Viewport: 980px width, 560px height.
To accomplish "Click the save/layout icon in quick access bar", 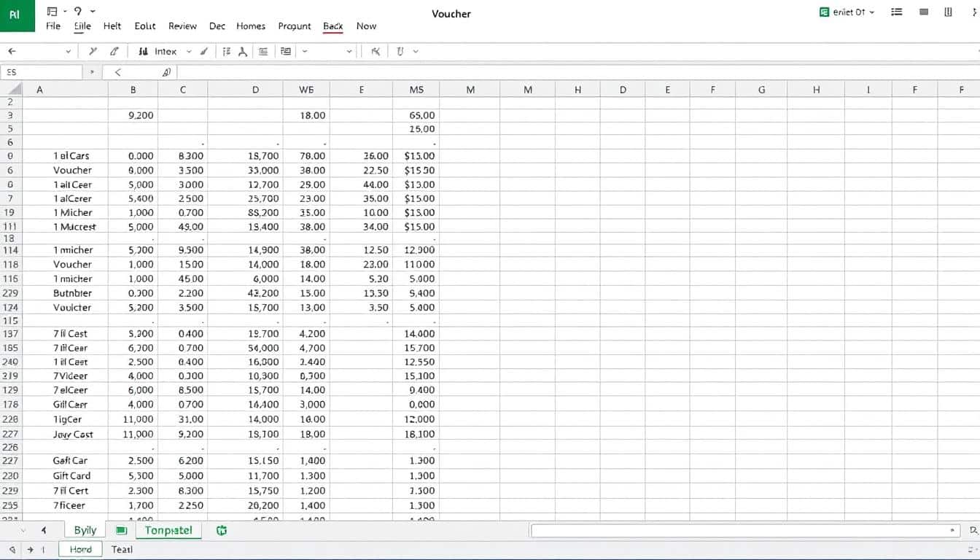I will 52,12.
